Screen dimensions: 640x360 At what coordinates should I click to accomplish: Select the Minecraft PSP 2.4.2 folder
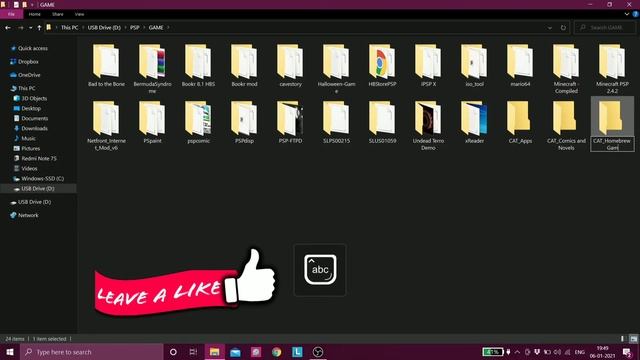612,69
